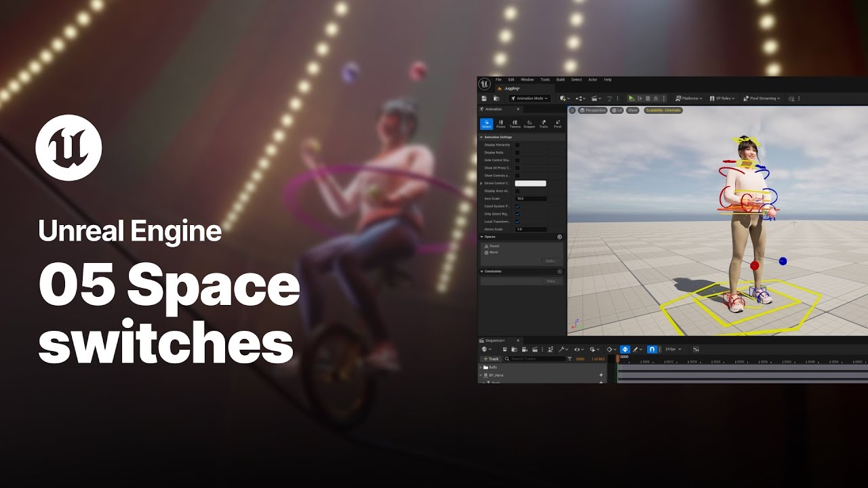Click the Lit view mode button

(x=616, y=110)
